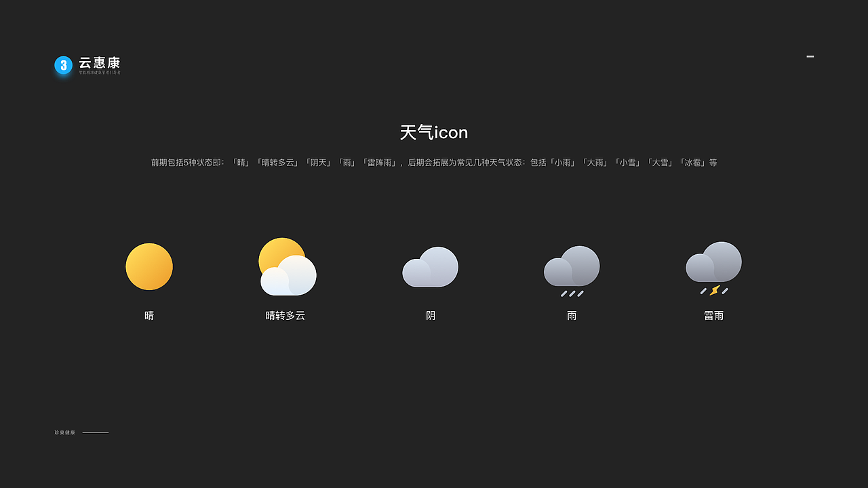Screen dimensions: 868x488
Task: Click the horizontal line beside 珍奥健康
Action: tap(95, 432)
